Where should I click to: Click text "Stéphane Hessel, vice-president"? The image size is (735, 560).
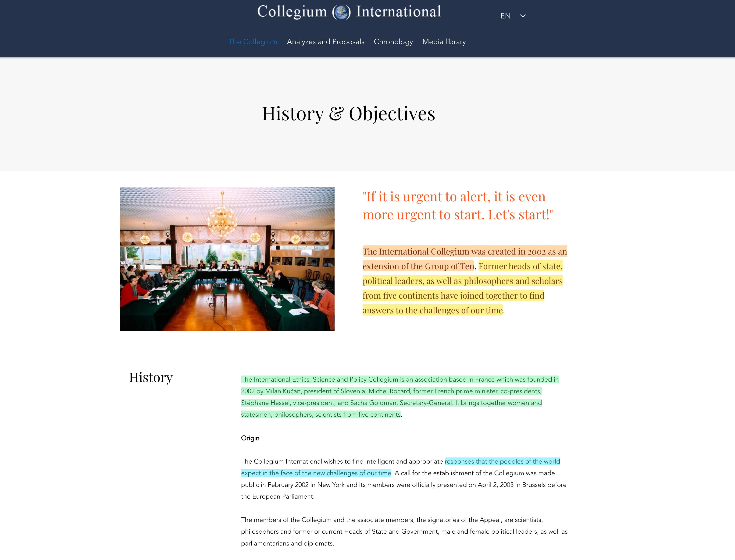pyautogui.click(x=287, y=403)
